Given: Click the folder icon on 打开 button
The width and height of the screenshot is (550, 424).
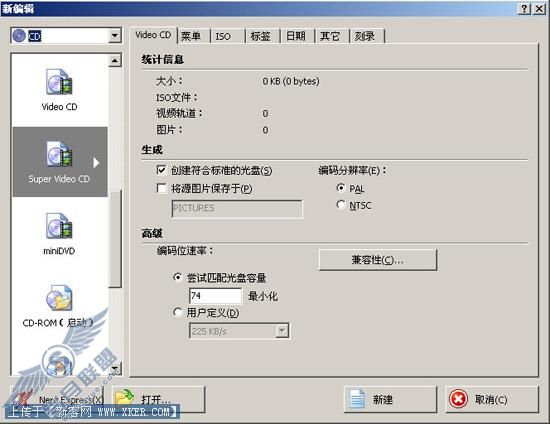Looking at the screenshot, I should coord(125,399).
